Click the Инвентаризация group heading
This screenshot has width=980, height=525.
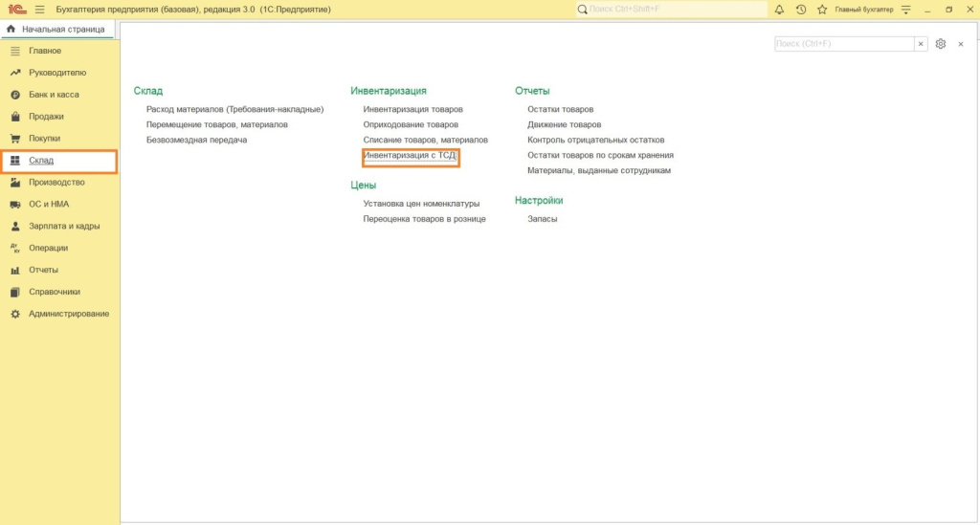coord(389,91)
